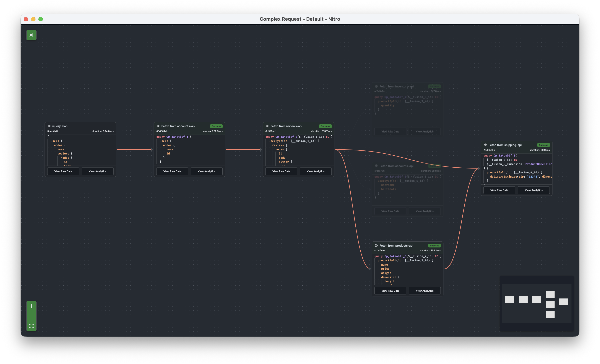The height and width of the screenshot is (364, 600).
Task: Click globe icon on dimmed accounts-api cfcac766 node
Action: [376, 166]
